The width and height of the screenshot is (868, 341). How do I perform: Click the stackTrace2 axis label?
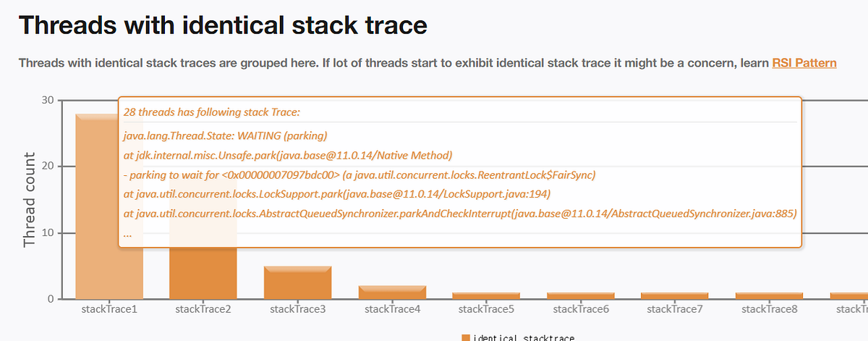click(x=203, y=309)
